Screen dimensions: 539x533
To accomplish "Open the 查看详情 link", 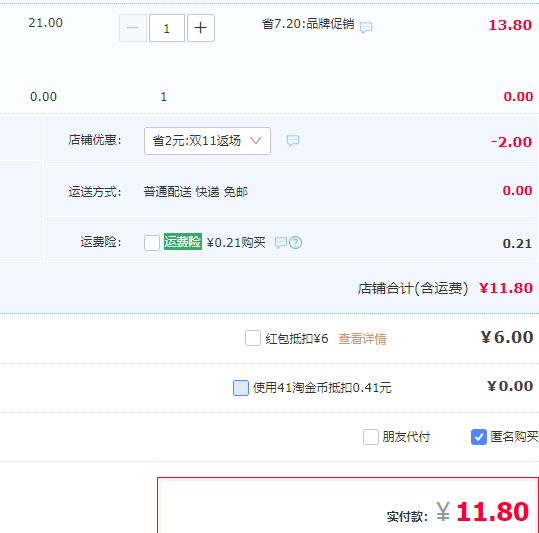I will [362, 339].
